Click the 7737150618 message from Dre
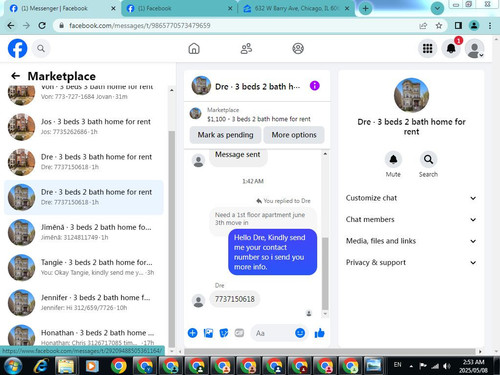The image size is (500, 375). tap(235, 299)
